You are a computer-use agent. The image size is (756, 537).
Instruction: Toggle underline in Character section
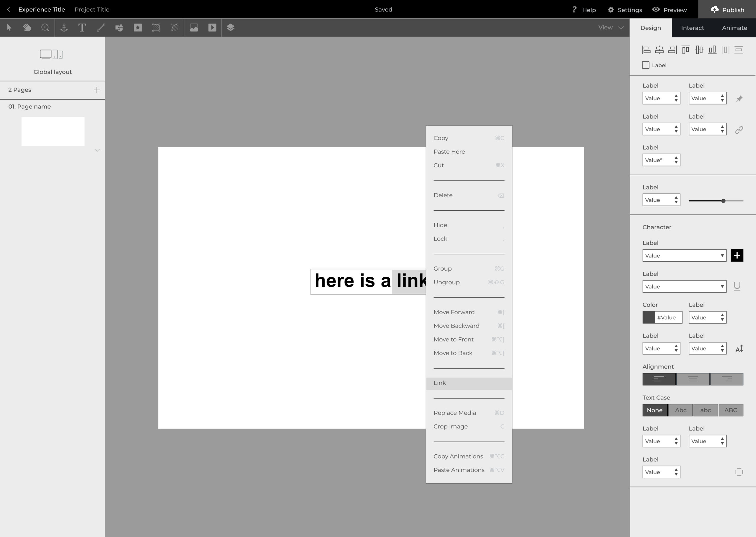pyautogui.click(x=737, y=286)
